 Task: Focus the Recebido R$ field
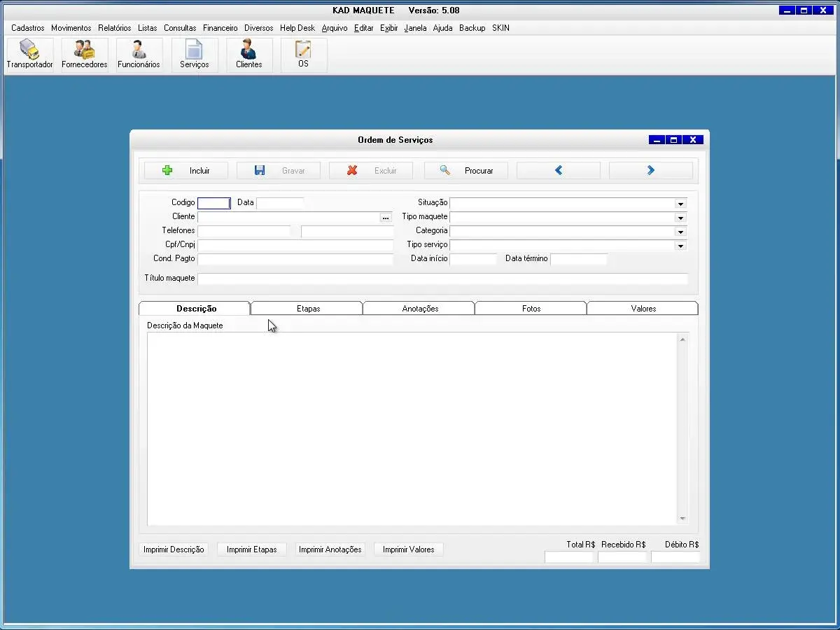tap(622, 557)
